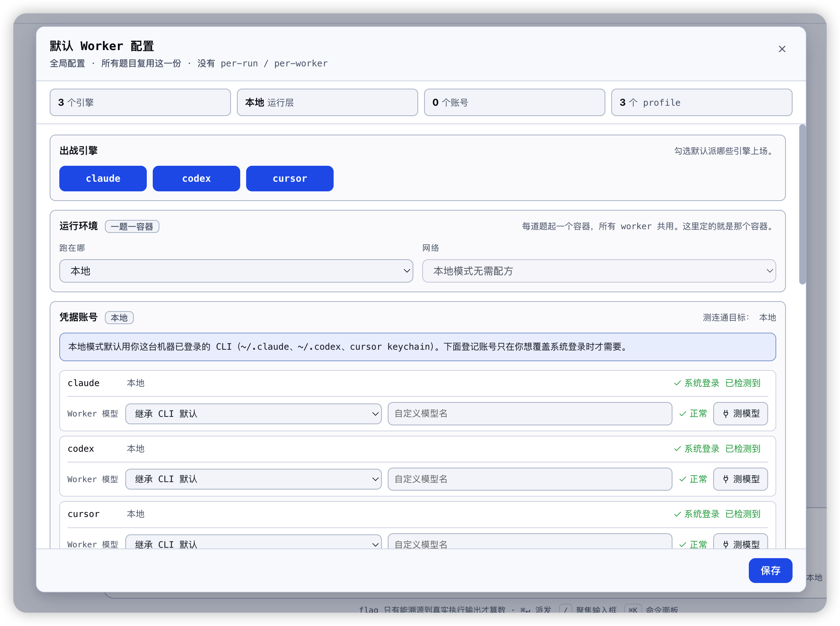Open cursor Worker 模型 dropdown

(253, 542)
